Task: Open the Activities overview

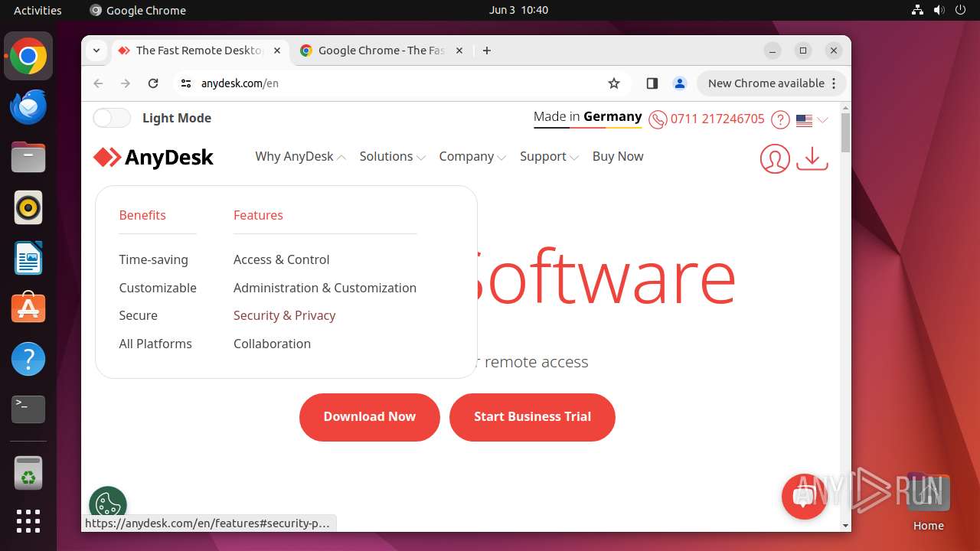Action: point(38,10)
